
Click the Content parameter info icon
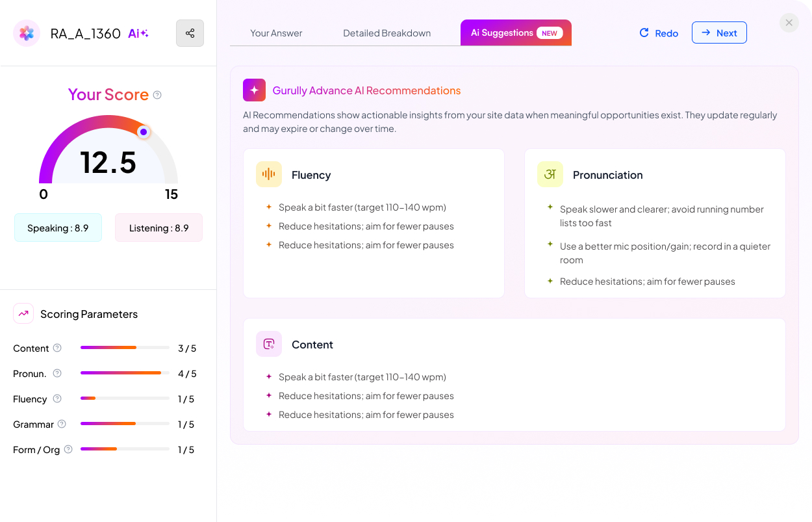pos(57,348)
